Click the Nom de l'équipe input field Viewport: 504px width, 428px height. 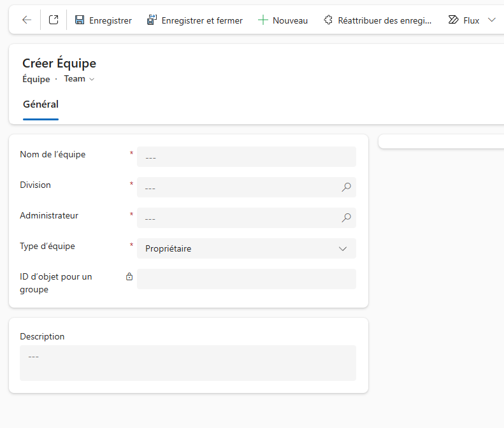tap(246, 157)
